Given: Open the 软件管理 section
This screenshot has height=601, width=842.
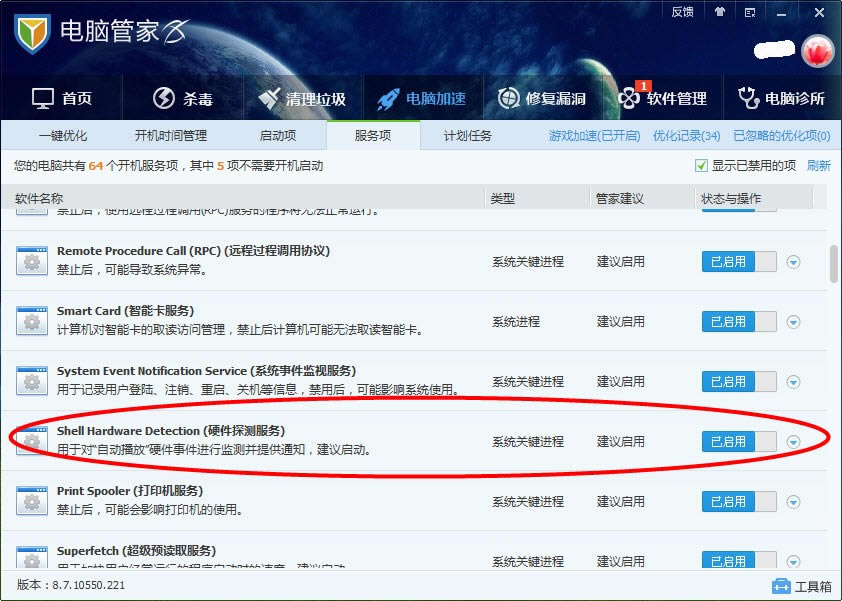Looking at the screenshot, I should [x=662, y=98].
